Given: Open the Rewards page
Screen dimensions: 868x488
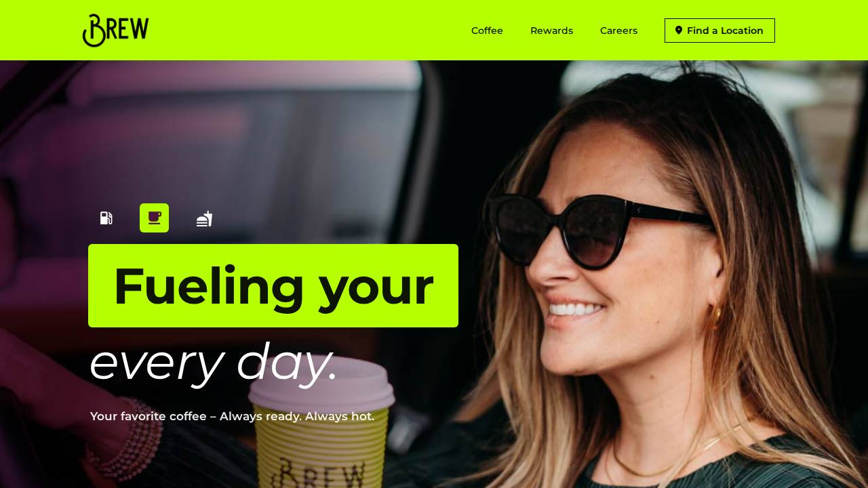Looking at the screenshot, I should (x=551, y=30).
